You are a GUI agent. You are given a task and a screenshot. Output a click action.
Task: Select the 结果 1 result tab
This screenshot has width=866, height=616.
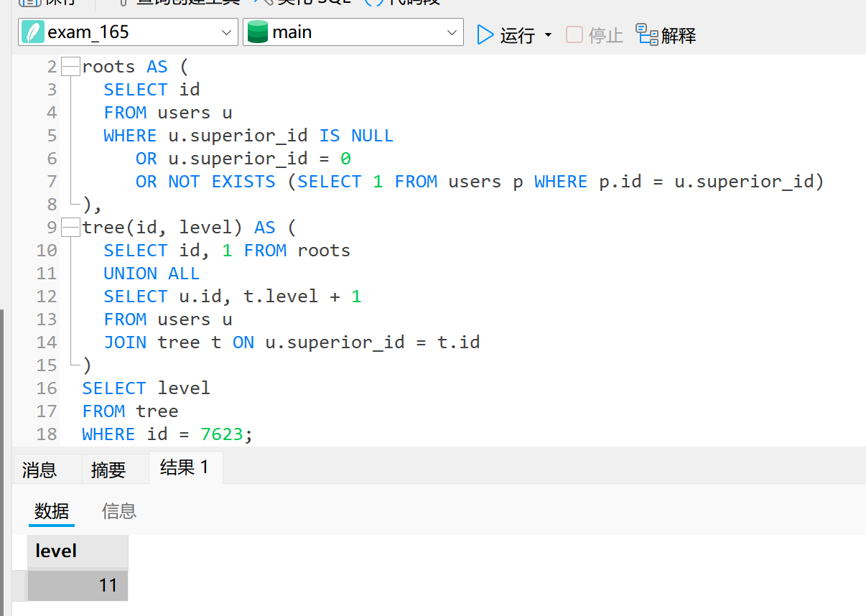(x=185, y=468)
